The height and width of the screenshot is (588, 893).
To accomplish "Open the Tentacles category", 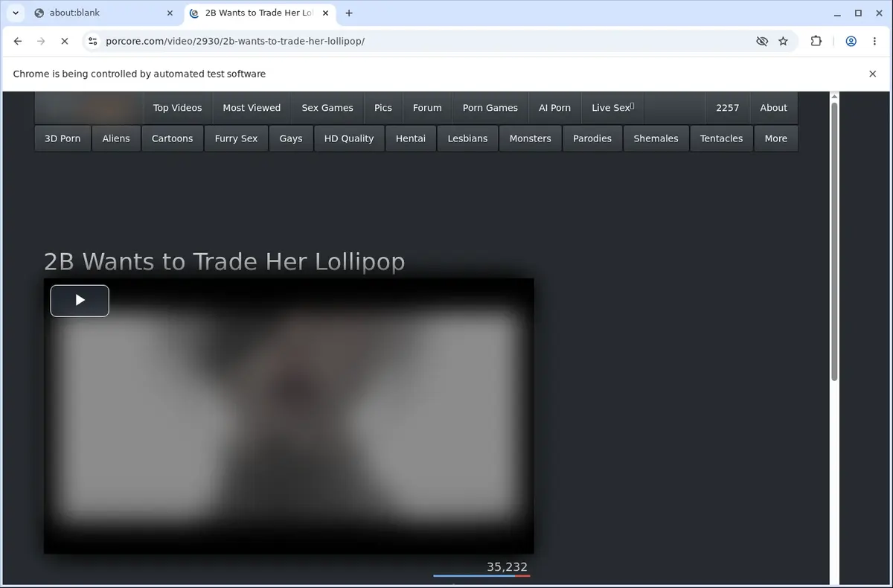I will click(x=721, y=138).
